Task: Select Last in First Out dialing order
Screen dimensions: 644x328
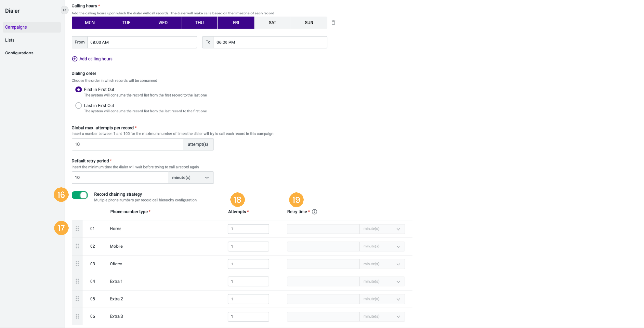Action: point(79,106)
